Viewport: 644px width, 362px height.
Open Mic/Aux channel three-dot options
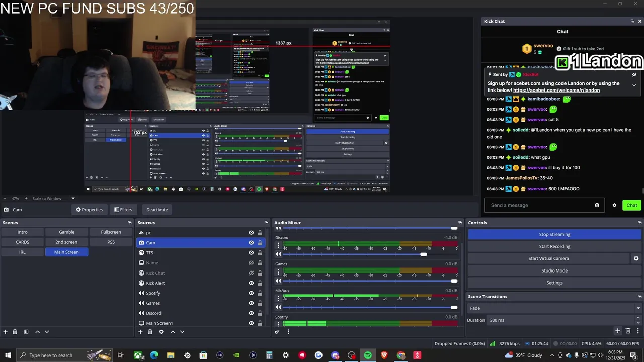[278, 298]
